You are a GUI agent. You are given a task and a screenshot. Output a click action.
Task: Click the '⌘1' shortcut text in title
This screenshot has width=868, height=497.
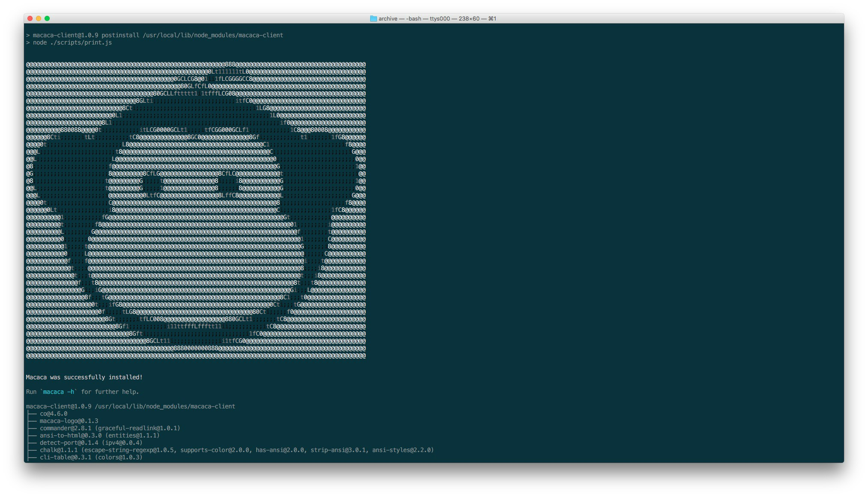click(x=492, y=18)
